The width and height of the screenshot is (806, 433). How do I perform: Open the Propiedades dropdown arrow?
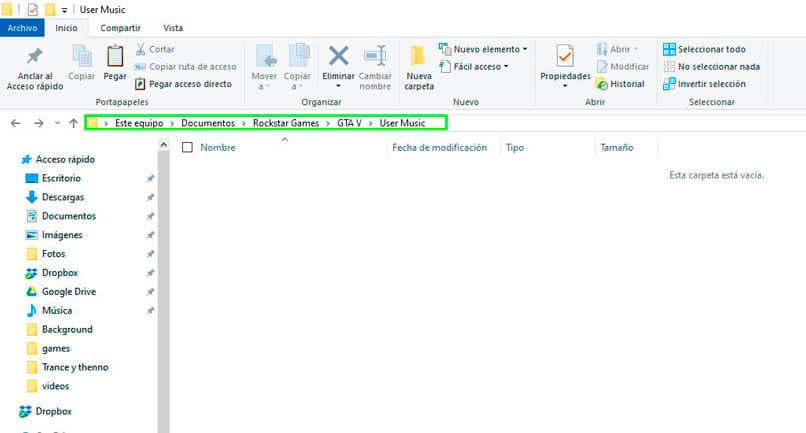coord(565,86)
